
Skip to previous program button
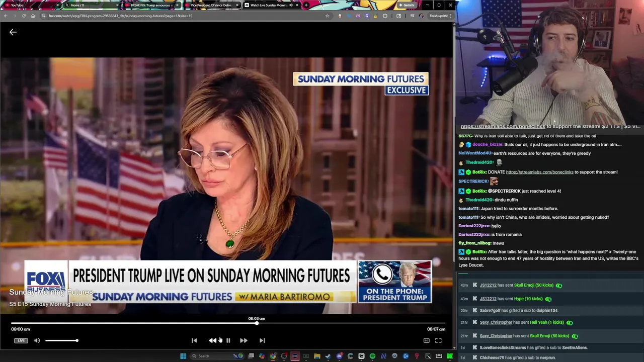pos(194,340)
